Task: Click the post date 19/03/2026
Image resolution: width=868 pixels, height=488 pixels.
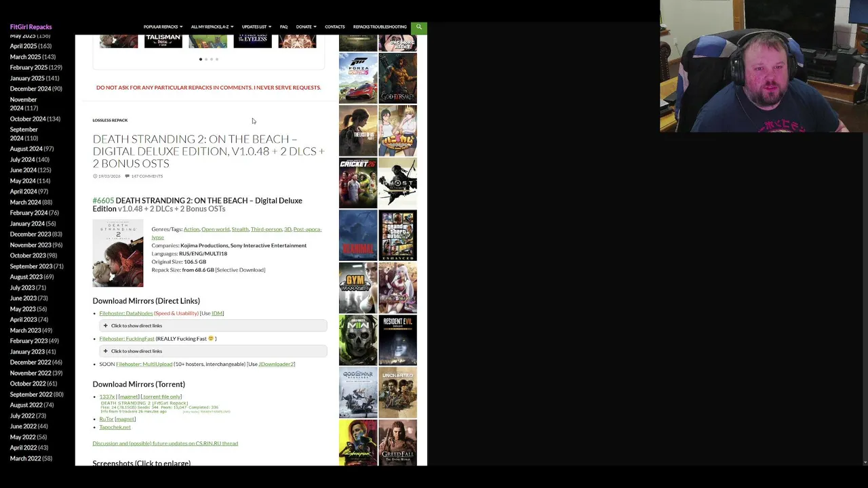Action: tap(108, 176)
